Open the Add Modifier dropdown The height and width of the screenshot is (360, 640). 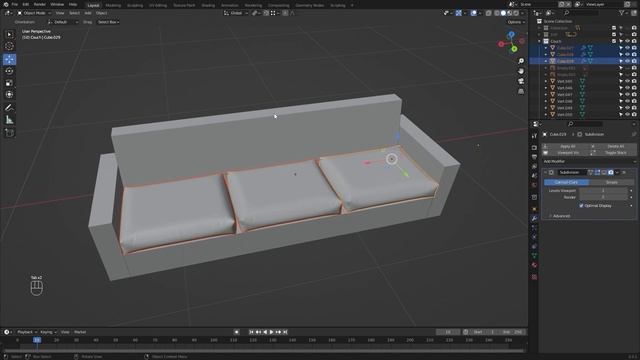(589, 162)
